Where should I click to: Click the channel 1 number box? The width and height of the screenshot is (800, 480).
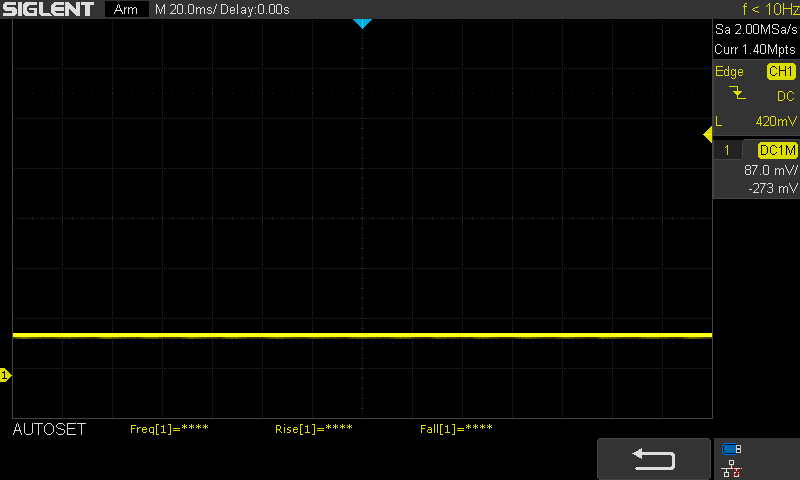(727, 150)
